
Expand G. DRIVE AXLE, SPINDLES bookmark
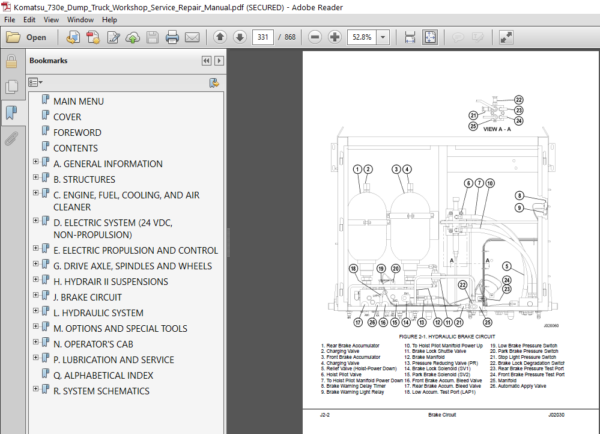tap(36, 264)
